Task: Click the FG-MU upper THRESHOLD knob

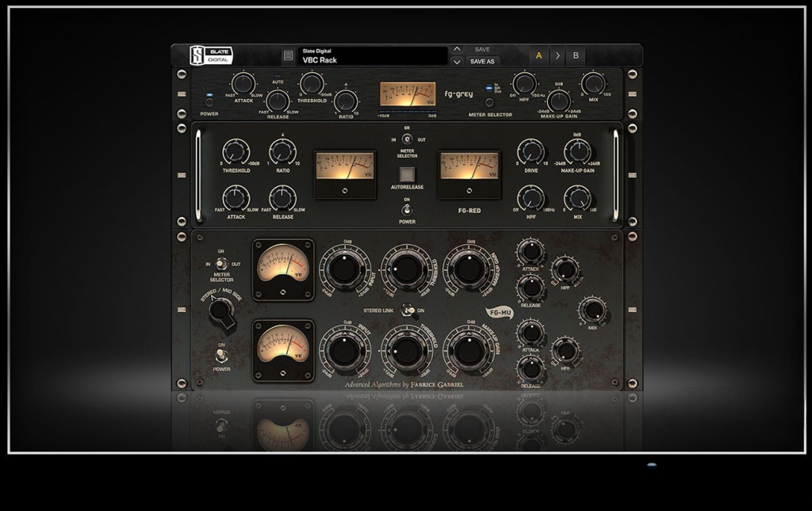Action: [x=407, y=269]
